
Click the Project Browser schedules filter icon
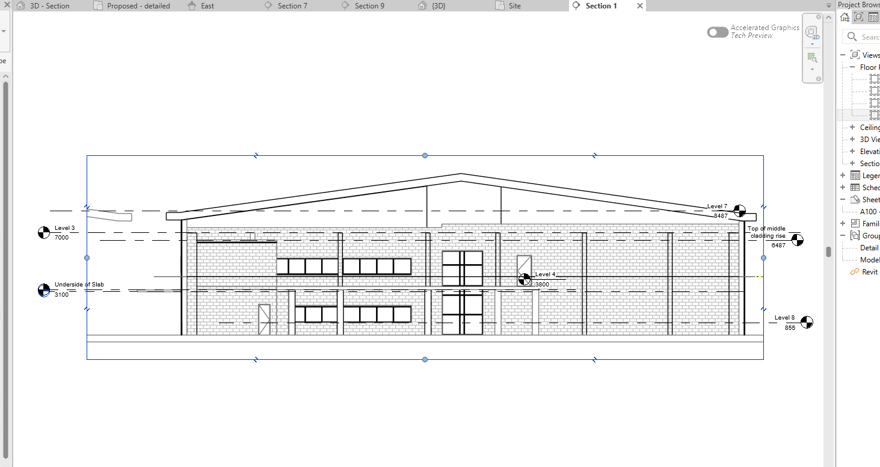pos(873,17)
